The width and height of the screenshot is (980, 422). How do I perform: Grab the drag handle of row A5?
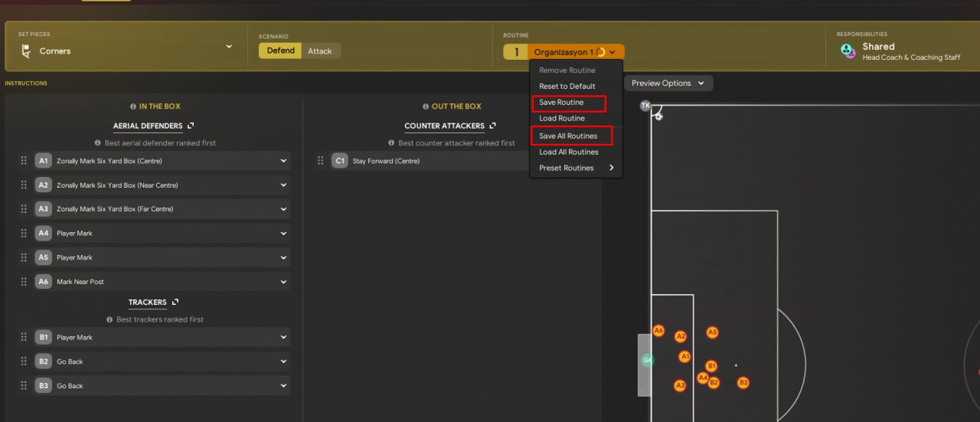[x=24, y=257]
